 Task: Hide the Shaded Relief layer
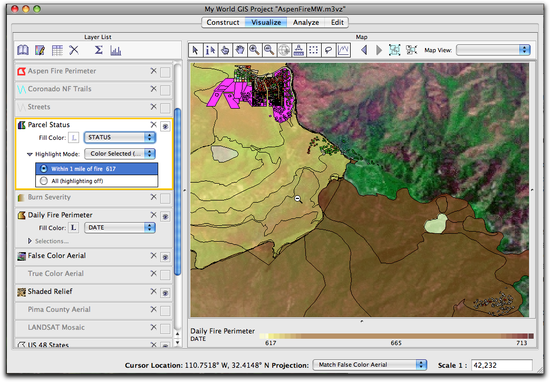click(165, 293)
